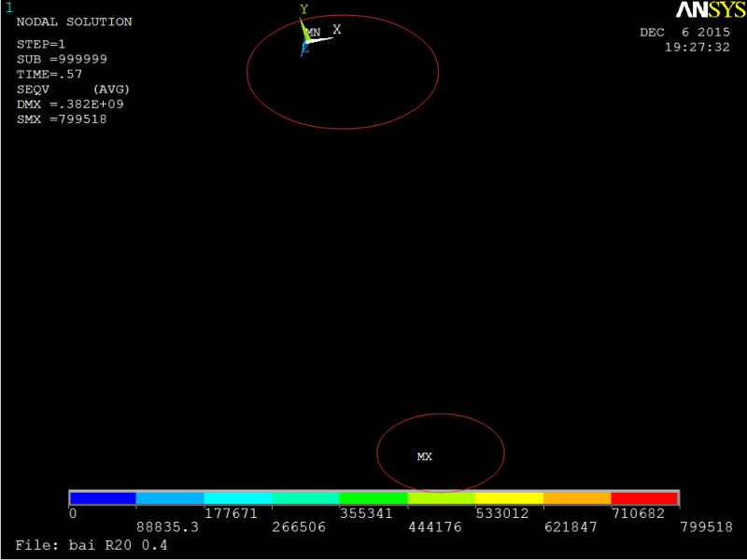Pick the bright green legend color band
Screen dimensions: 747x560
pyautogui.click(x=373, y=498)
